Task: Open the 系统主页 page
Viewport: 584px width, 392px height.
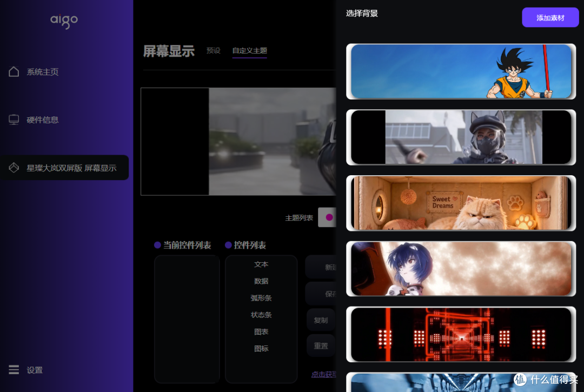Action: [x=43, y=72]
